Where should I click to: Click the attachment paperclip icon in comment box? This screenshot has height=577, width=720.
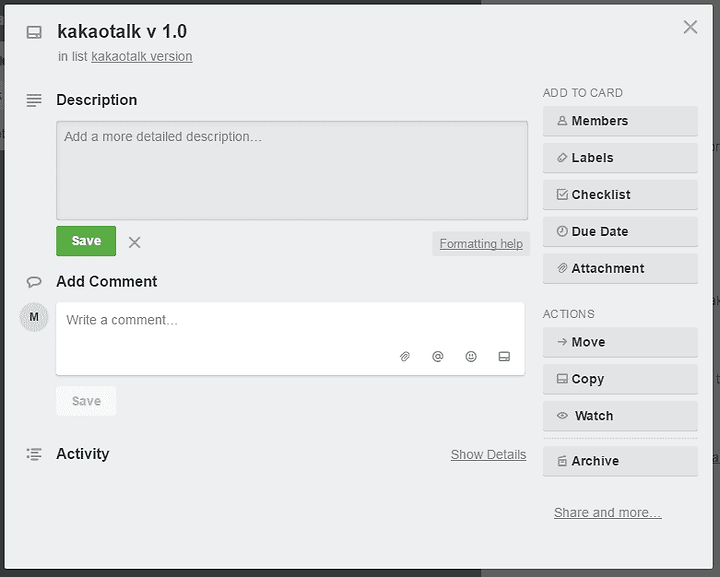pyautogui.click(x=405, y=357)
